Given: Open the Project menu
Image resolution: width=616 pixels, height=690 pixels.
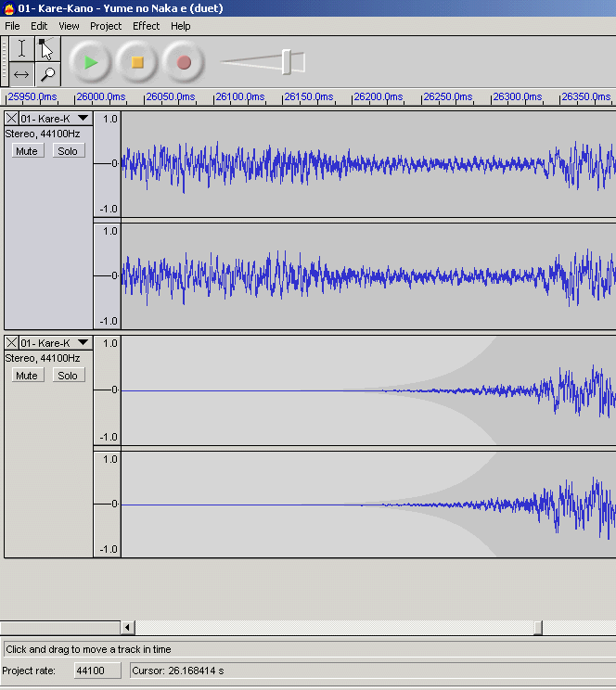Looking at the screenshot, I should [x=106, y=26].
